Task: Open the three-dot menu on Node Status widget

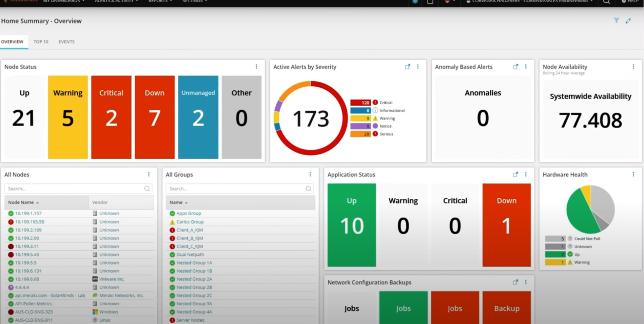Action: pos(256,67)
